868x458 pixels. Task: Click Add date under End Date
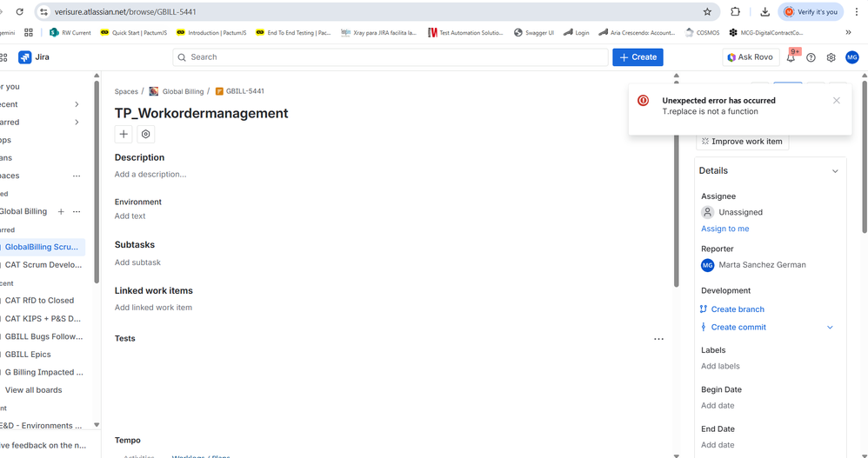(718, 445)
